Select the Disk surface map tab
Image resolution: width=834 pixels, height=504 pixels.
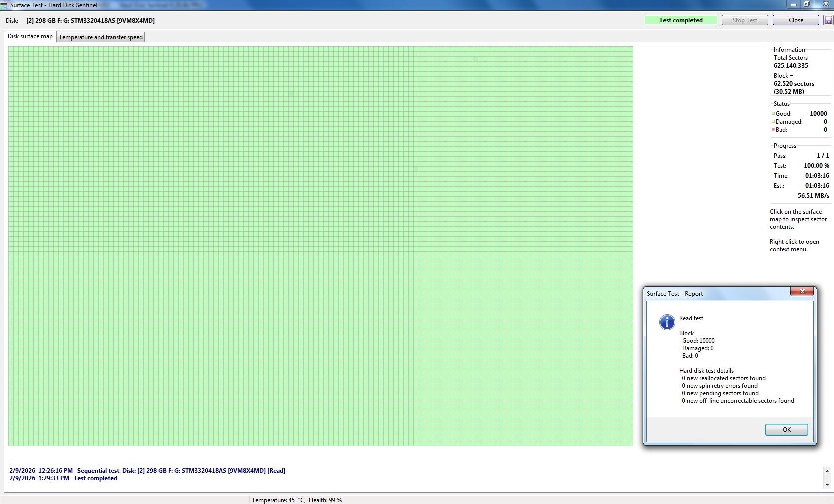[x=30, y=36]
